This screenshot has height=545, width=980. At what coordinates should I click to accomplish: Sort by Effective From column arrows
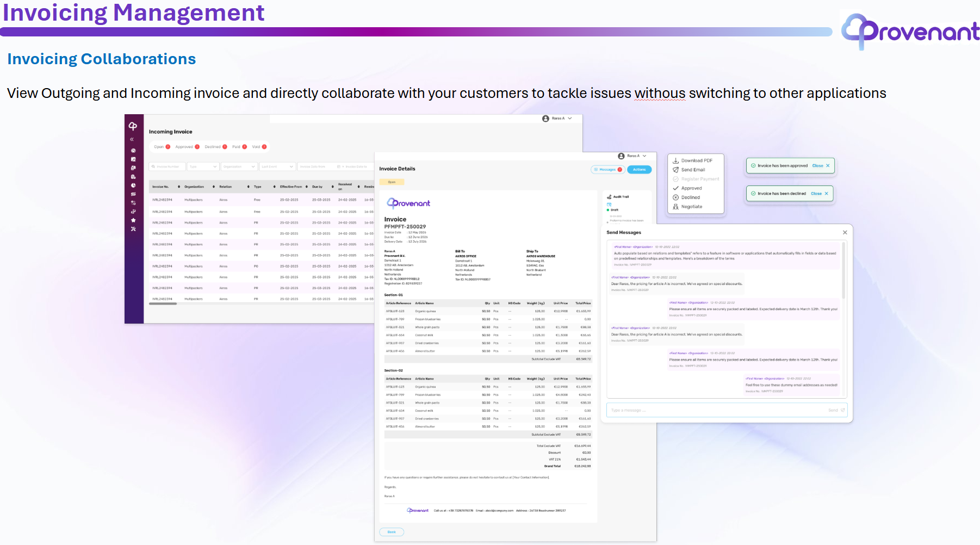(x=307, y=187)
